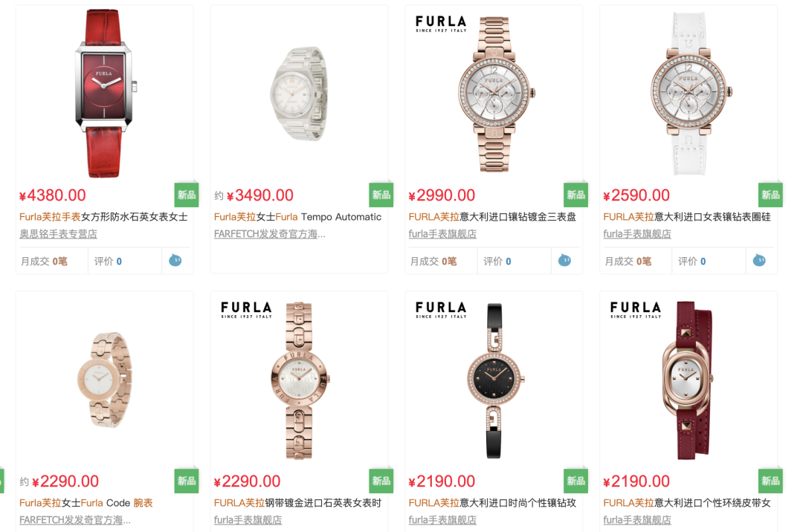Screen dimensions: 803x532
Task: Click the chat icon under the ¥2990 rose gold watch
Action: (x=564, y=260)
